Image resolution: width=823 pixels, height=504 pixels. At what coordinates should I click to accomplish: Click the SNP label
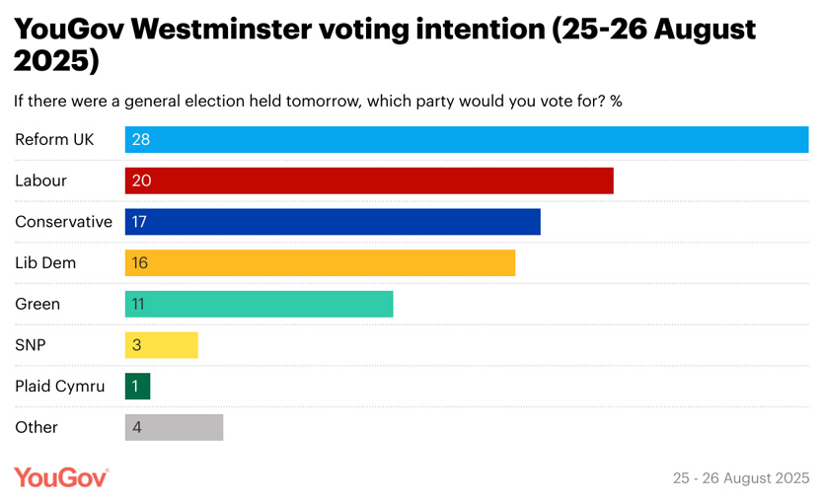[x=31, y=345]
